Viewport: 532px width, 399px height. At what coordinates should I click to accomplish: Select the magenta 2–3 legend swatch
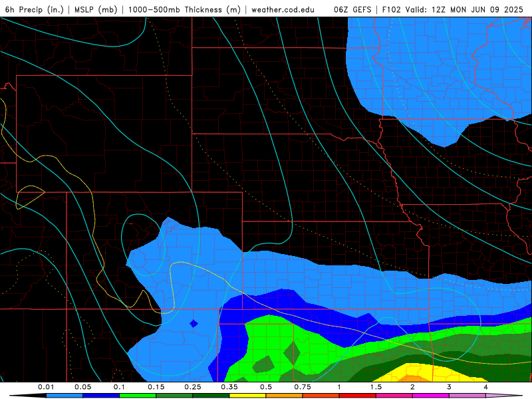click(431, 396)
